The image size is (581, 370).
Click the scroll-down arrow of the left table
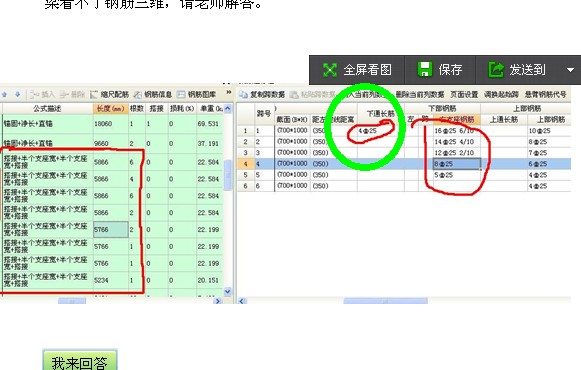[228, 292]
